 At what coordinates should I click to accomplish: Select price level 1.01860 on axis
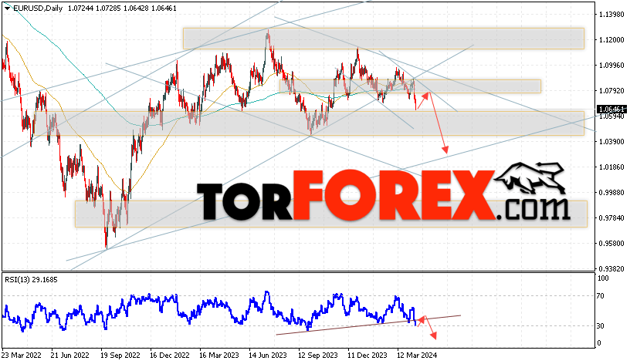[x=611, y=167]
